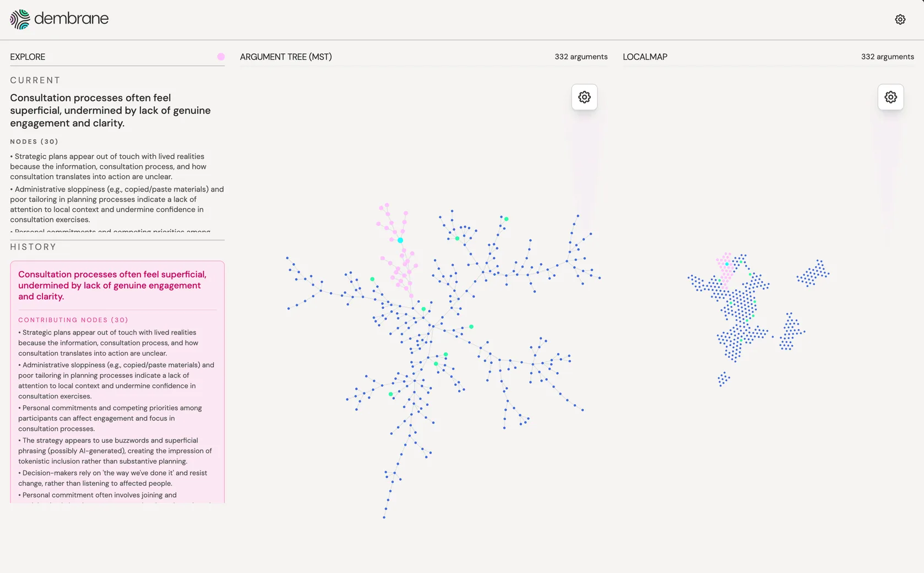Click the cyan node in Localmap pink cluster
The height and width of the screenshot is (573, 924).
[x=727, y=264]
